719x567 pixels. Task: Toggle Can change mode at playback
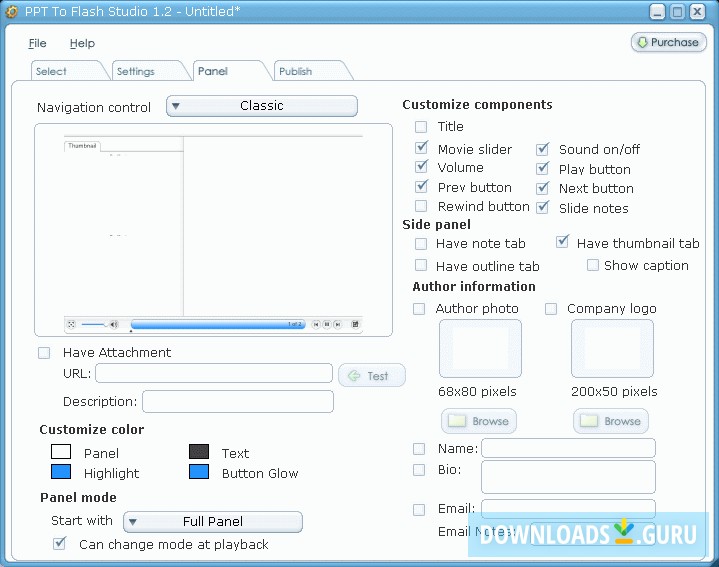point(60,544)
